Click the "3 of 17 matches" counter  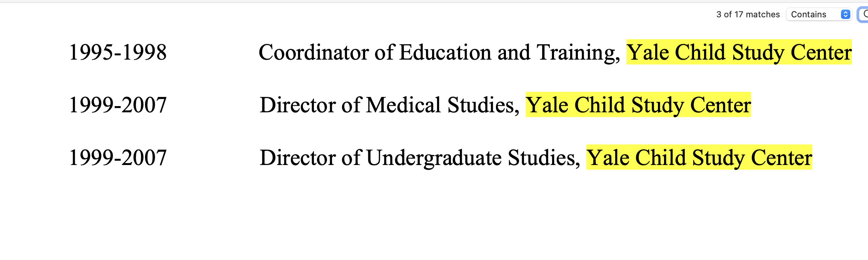click(x=748, y=15)
